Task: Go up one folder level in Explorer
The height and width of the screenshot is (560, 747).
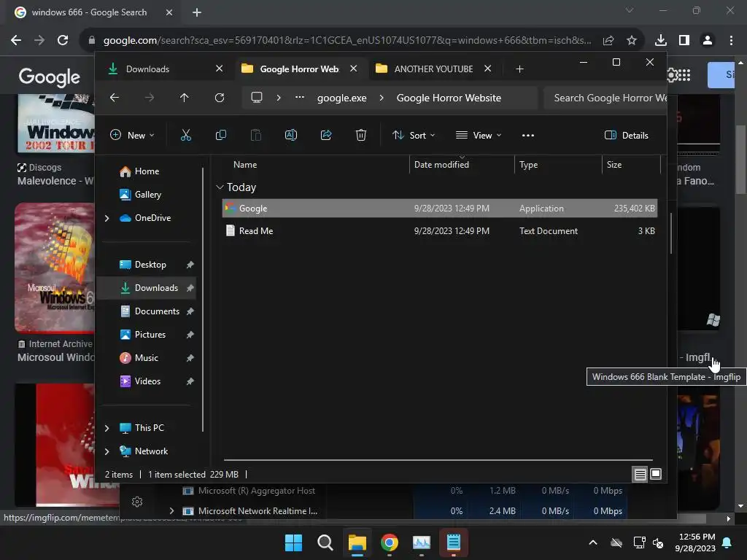Action: [x=185, y=98]
